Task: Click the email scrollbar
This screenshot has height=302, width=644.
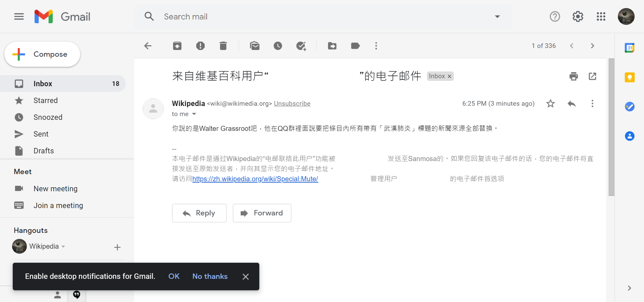Action: (611, 127)
